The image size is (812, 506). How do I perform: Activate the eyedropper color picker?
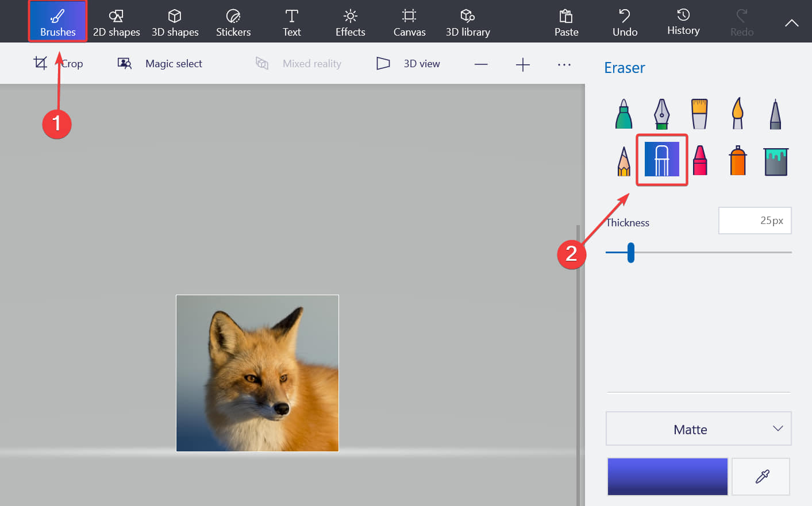click(x=761, y=476)
